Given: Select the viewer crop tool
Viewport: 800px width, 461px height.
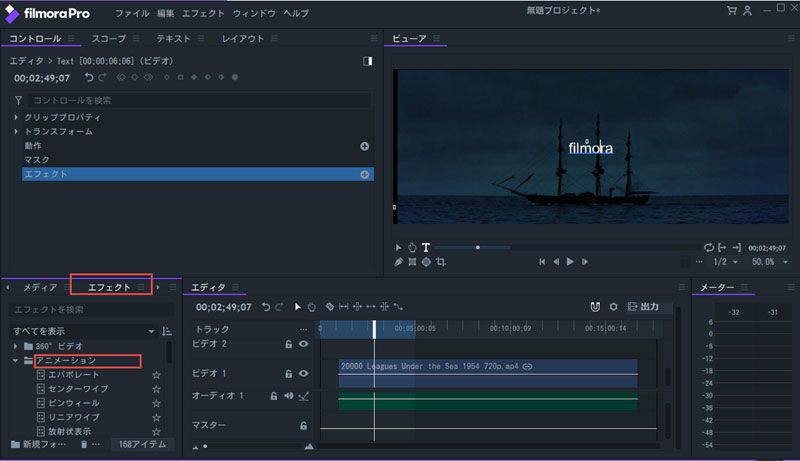Looking at the screenshot, I should 441,262.
